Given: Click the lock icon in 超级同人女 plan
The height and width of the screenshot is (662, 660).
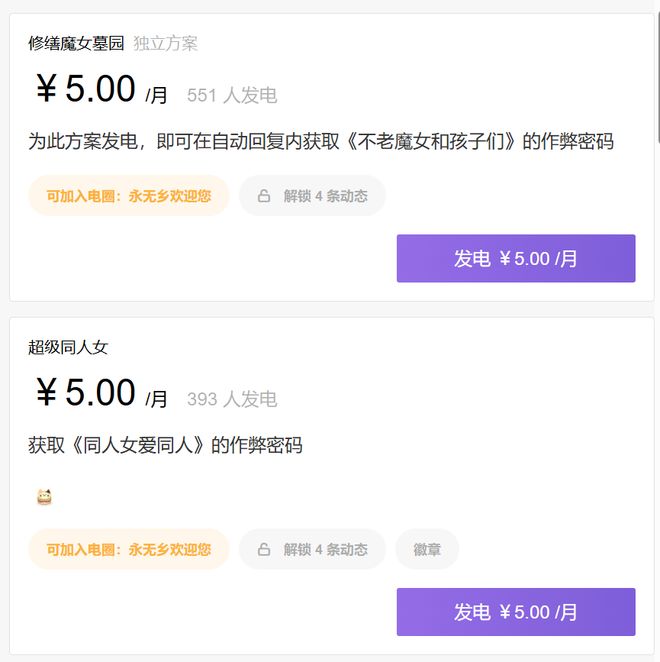Looking at the screenshot, I should (264, 550).
